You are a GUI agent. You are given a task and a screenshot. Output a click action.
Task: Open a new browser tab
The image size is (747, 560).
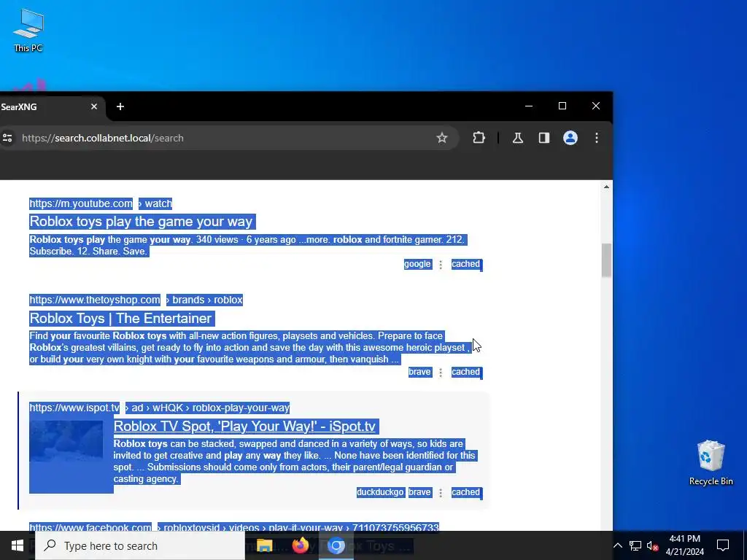[x=120, y=106]
